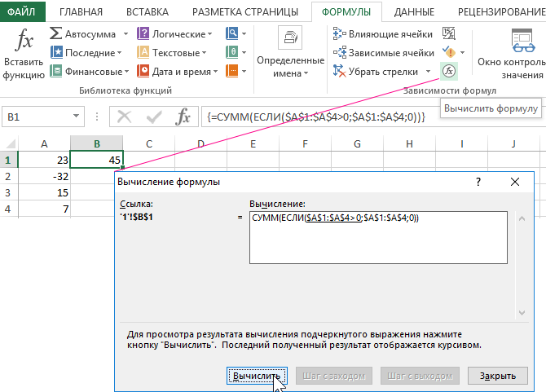Click the Error Checking icon
The height and width of the screenshot is (392, 546).
(x=449, y=52)
